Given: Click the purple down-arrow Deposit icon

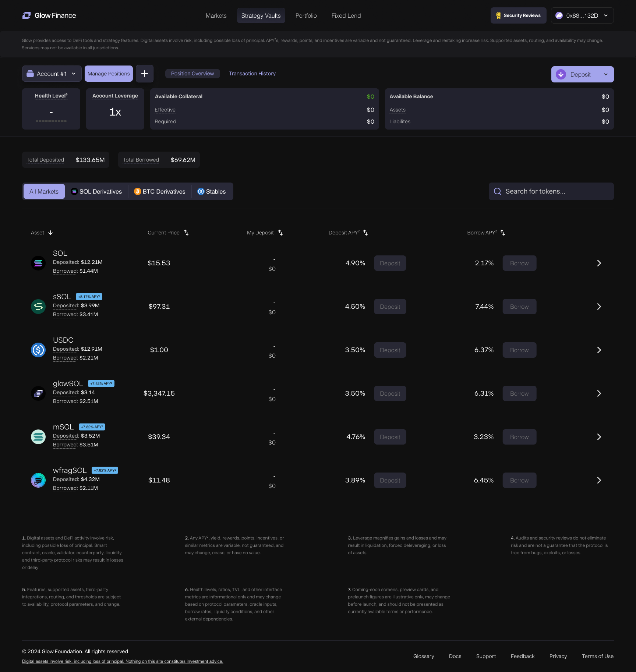Looking at the screenshot, I should click(x=561, y=74).
